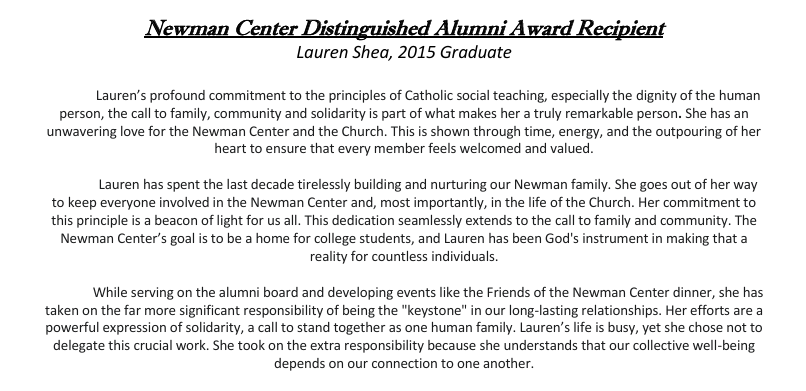Viewport: 806px width, 391px height.
Task: Click the underlined award title heading
Action: [405, 28]
